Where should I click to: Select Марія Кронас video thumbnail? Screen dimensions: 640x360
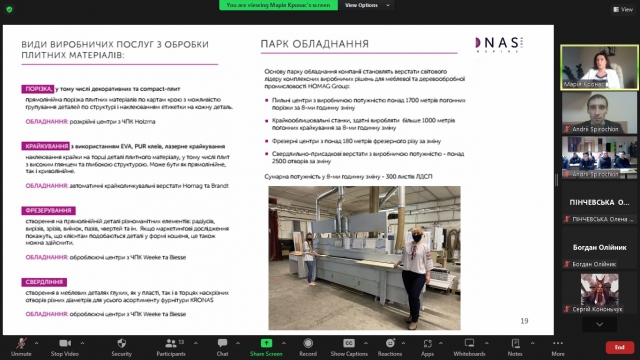pos(599,67)
